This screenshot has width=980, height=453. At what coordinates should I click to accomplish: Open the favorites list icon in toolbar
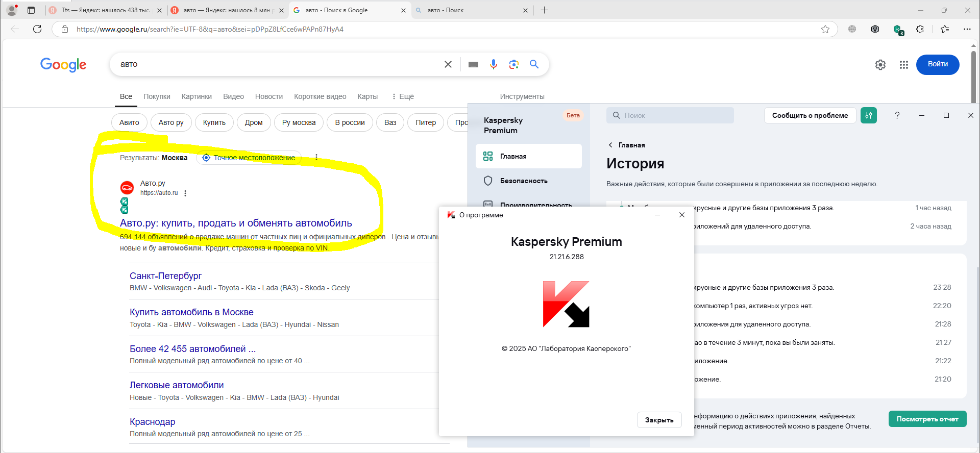(945, 29)
